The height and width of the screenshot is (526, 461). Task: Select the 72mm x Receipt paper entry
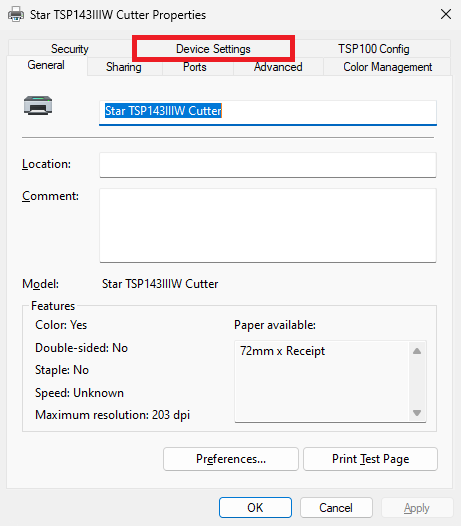click(283, 351)
